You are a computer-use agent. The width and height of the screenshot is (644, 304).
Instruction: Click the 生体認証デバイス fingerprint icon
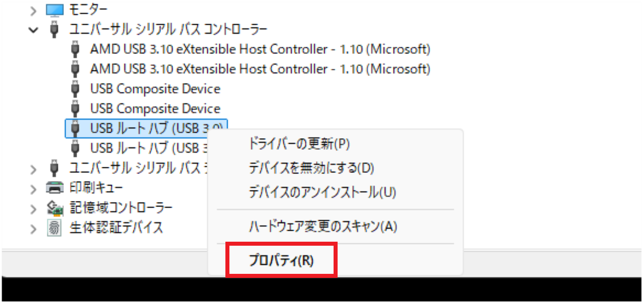point(54,227)
